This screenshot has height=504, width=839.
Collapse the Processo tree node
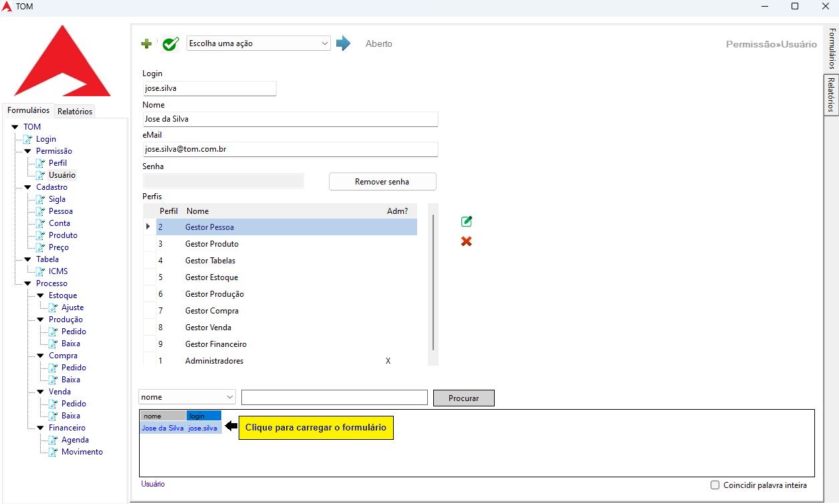(27, 283)
